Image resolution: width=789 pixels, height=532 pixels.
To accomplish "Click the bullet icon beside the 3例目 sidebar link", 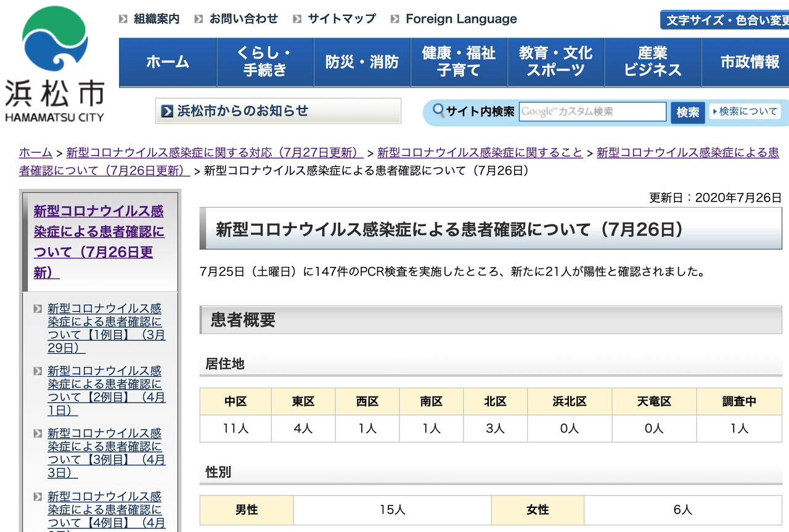I will point(38,433).
